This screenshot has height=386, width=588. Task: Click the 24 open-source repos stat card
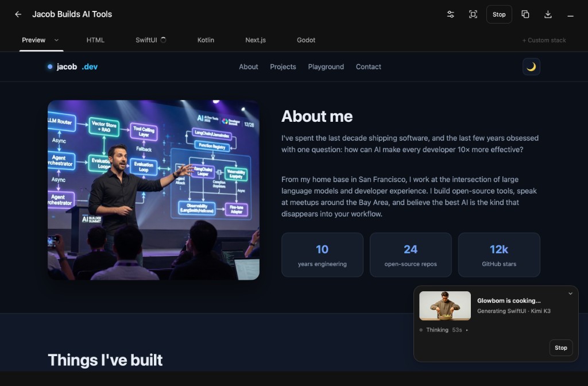click(411, 254)
